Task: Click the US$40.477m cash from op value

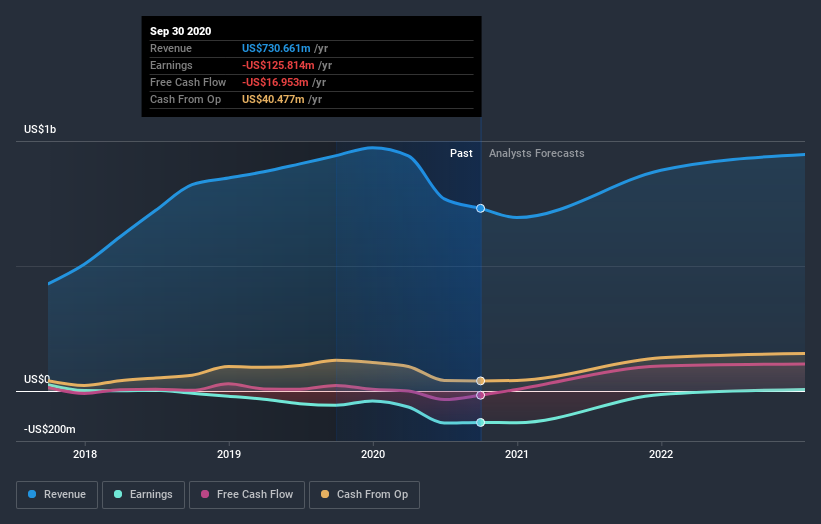Action: 273,99
